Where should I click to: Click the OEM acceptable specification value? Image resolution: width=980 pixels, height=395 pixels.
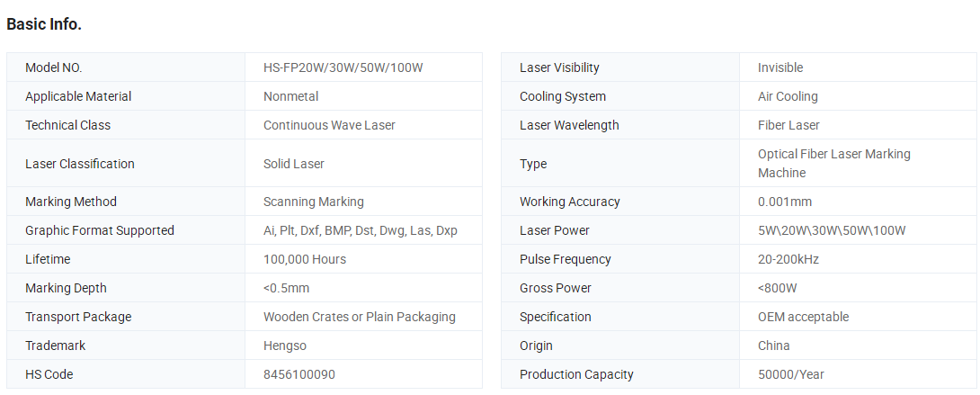click(803, 316)
